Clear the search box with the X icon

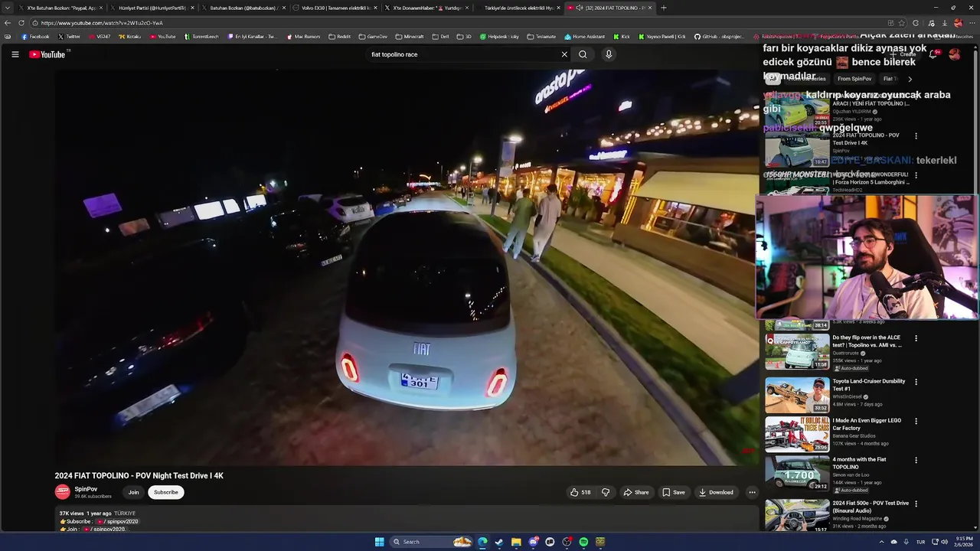[564, 54]
